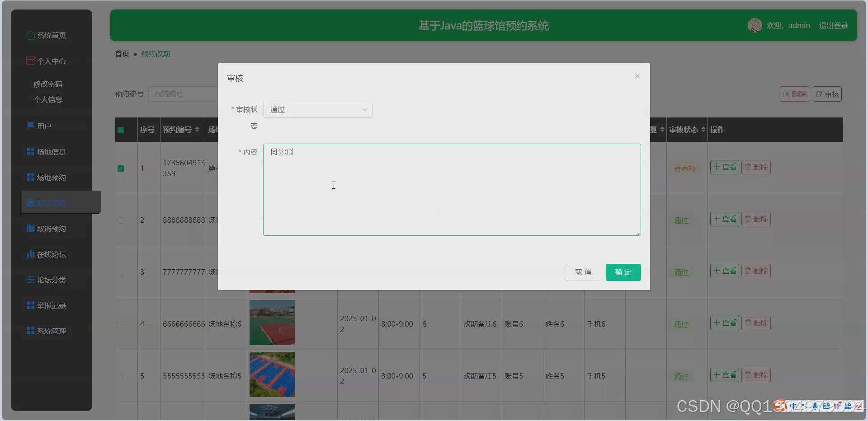Uncheck row 1's checkbox
The image size is (868, 421).
pyautogui.click(x=121, y=168)
